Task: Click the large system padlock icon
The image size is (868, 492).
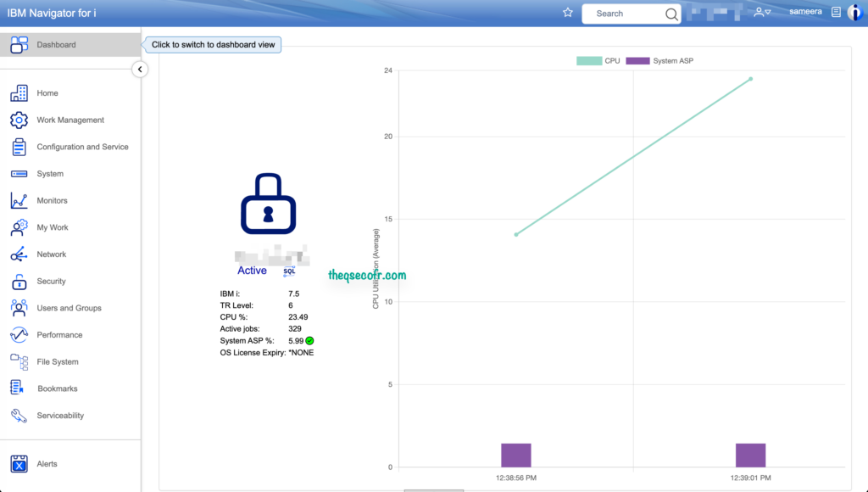Action: click(269, 204)
